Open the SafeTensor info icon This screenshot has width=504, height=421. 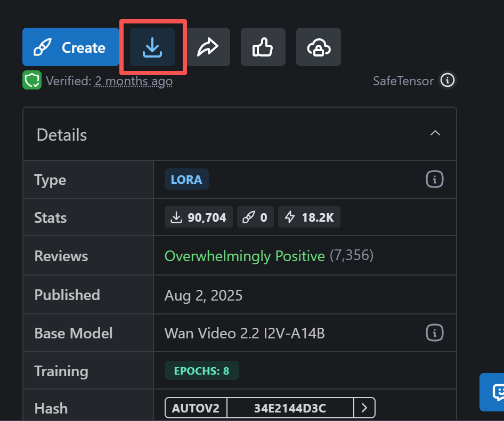(x=448, y=80)
